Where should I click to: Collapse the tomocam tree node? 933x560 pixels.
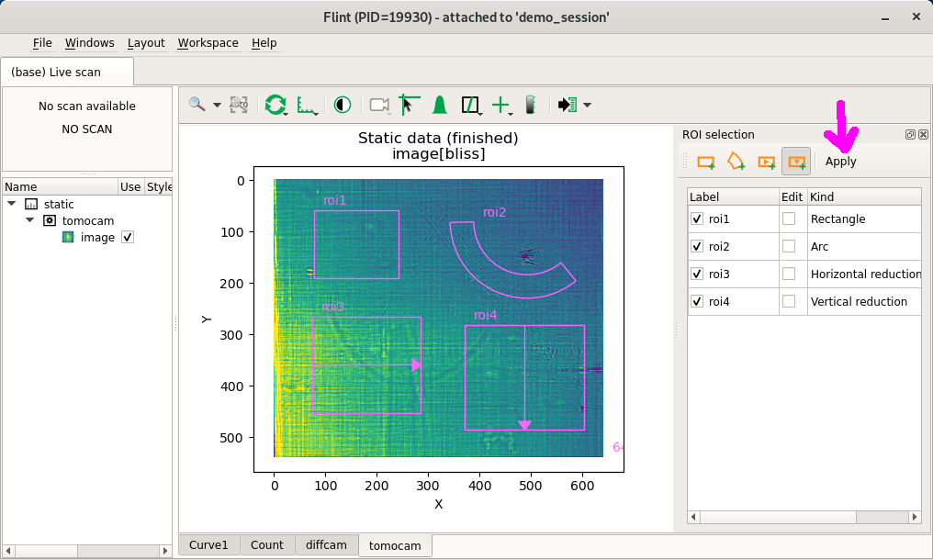29,220
